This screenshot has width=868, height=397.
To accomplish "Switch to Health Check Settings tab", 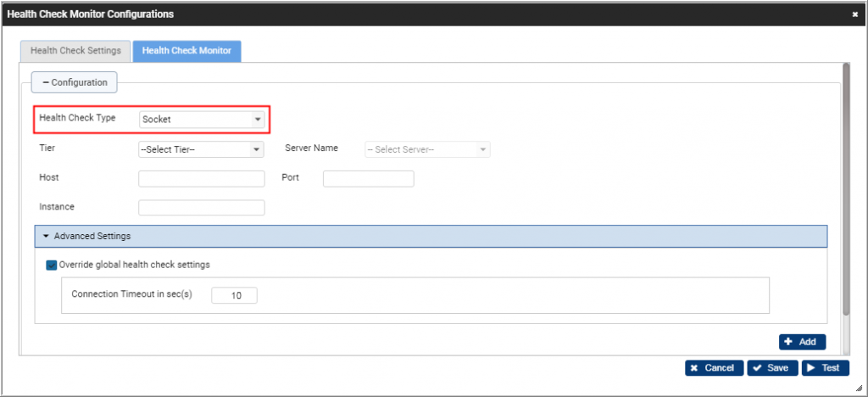I will click(x=75, y=51).
